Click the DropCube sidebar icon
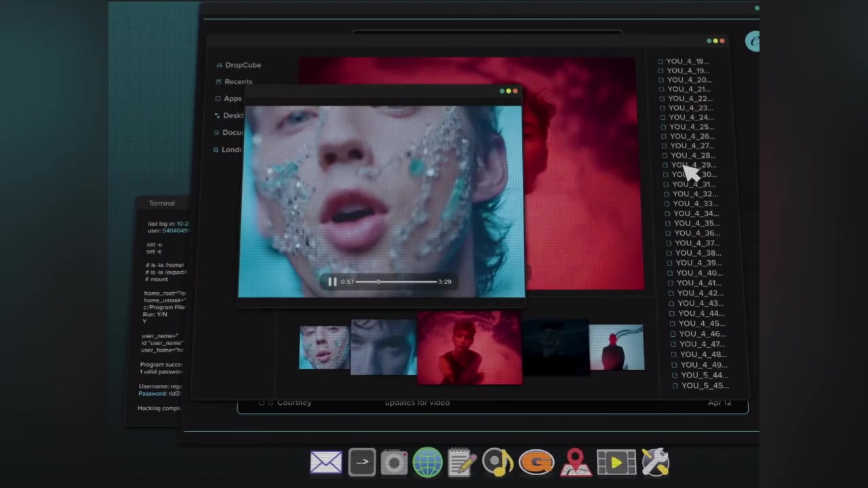Viewport: 868px width, 488px height. click(219, 65)
